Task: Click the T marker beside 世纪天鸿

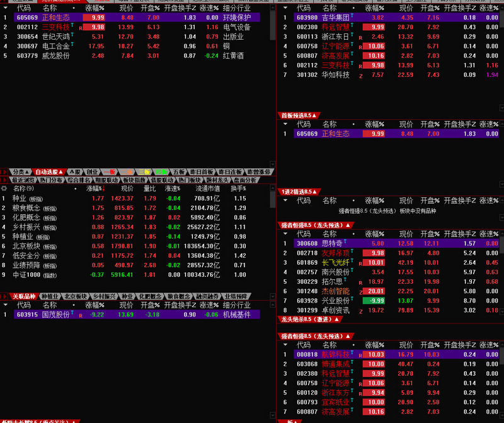Action: [72, 34]
